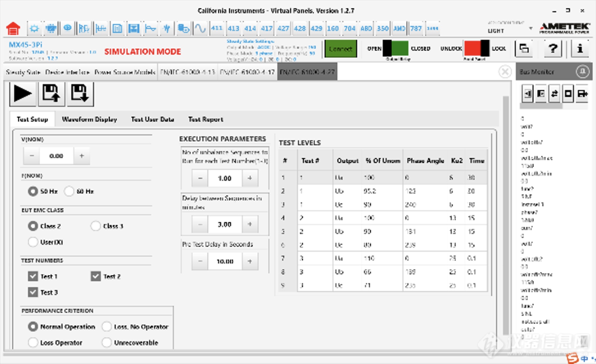
Task: Switch to Test User Data tab
Action: tap(152, 119)
